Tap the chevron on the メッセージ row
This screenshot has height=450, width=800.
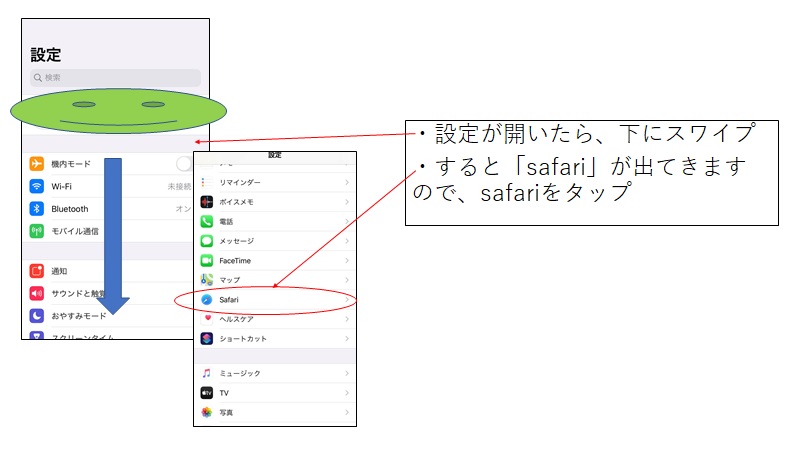point(347,241)
